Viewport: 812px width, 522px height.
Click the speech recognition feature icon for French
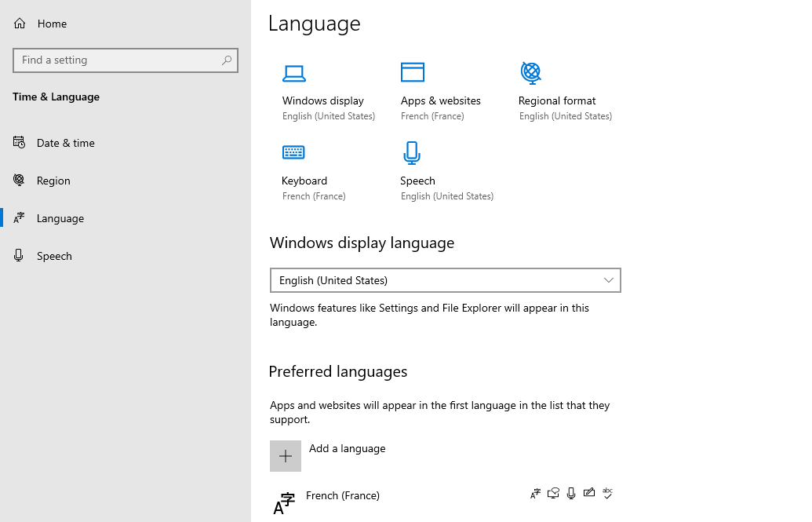click(x=571, y=494)
